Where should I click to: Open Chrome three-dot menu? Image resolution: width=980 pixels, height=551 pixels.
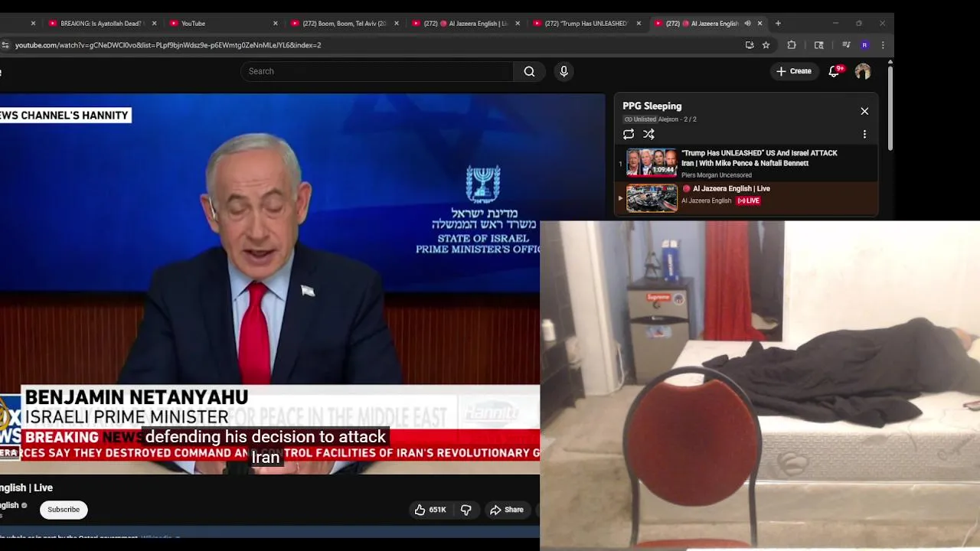[x=883, y=45]
